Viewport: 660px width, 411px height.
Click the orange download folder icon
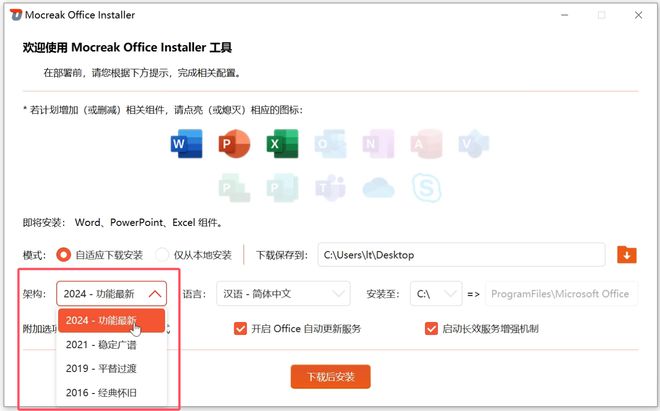coord(627,255)
